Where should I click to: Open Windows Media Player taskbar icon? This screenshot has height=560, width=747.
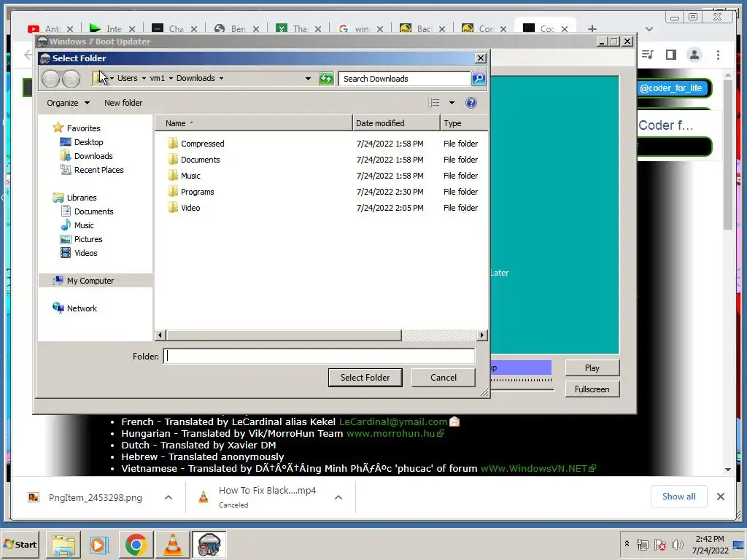tap(99, 545)
